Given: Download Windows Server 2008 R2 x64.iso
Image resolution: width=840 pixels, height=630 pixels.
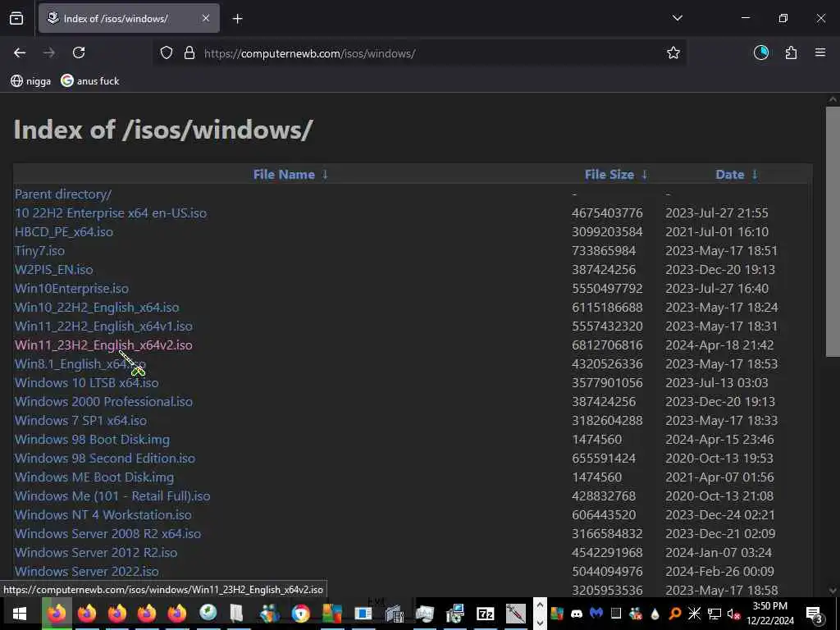Looking at the screenshot, I should point(107,533).
